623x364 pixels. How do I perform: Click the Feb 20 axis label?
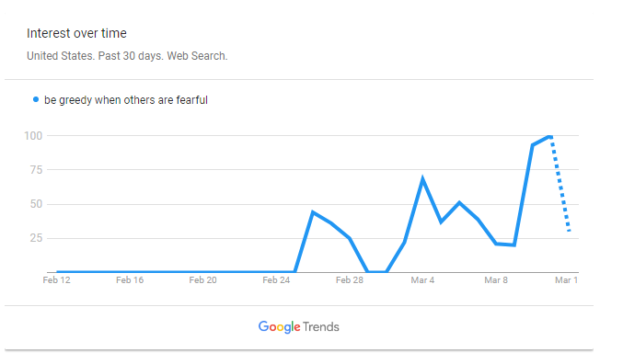point(202,280)
